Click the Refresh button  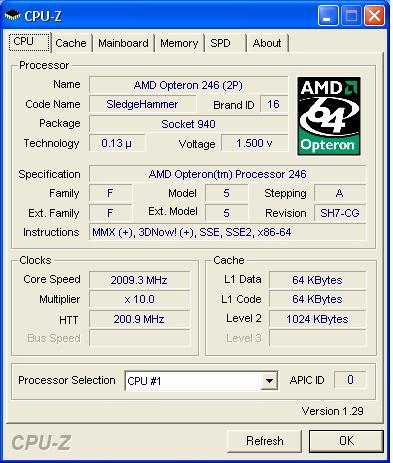point(265,441)
